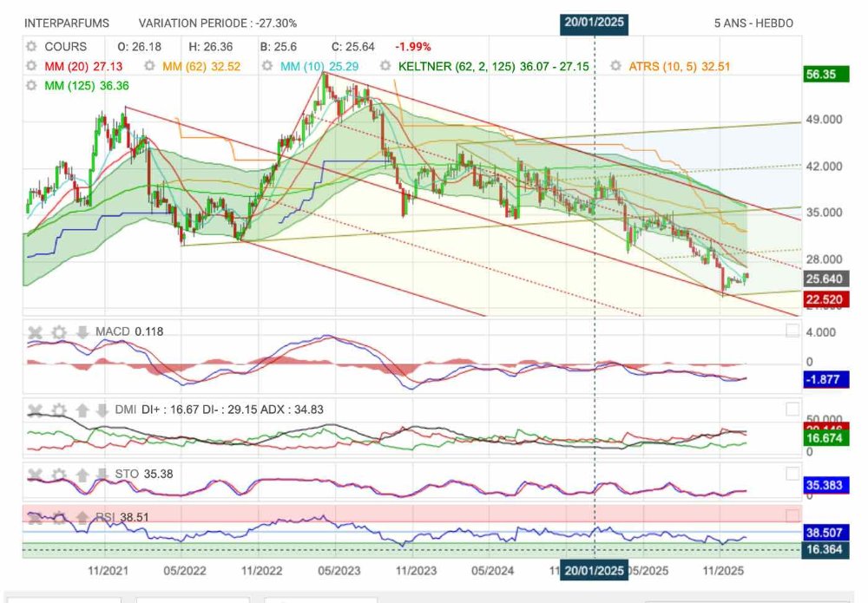
Task: Open the STO panel gear settings
Action: [59, 474]
